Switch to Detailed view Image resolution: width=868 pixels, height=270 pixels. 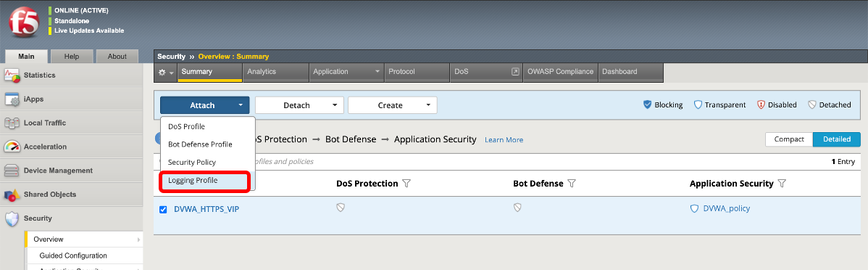(x=836, y=139)
